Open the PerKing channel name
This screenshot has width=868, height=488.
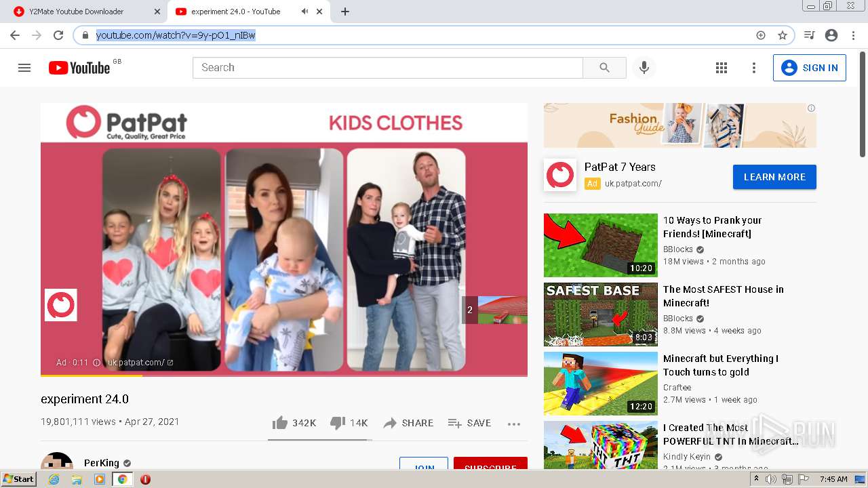102,463
